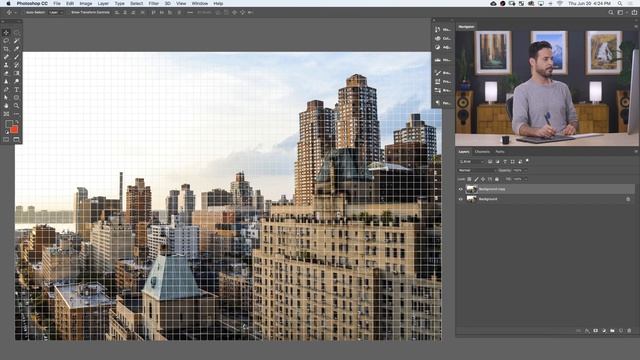Click the red background color swatch
Image resolution: width=640 pixels, height=360 pixels.
tap(14, 129)
